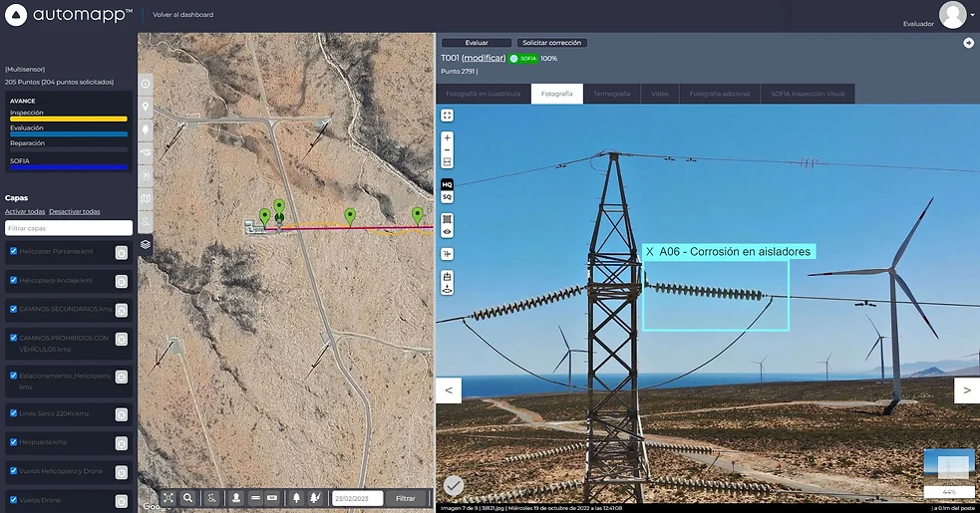This screenshot has width=980, height=513.
Task: Uncheck Helicoptero Anclaje.kml layer
Action: 13,280
